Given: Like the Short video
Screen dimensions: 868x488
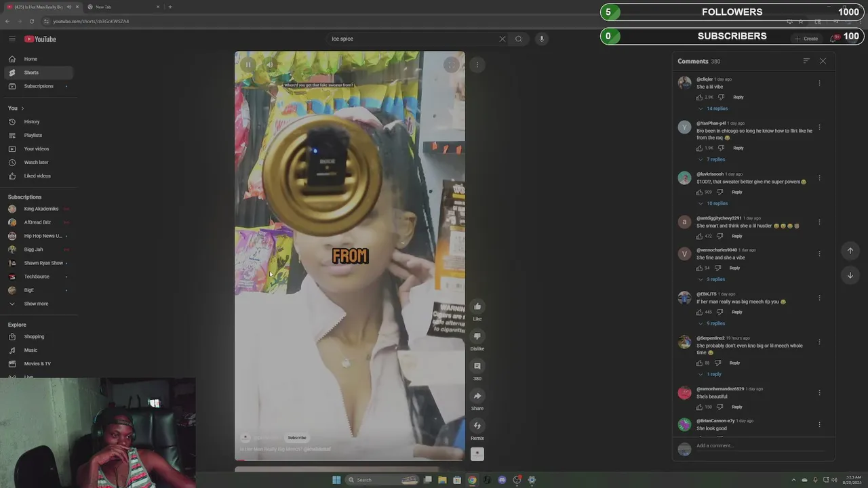Looking at the screenshot, I should (x=477, y=306).
